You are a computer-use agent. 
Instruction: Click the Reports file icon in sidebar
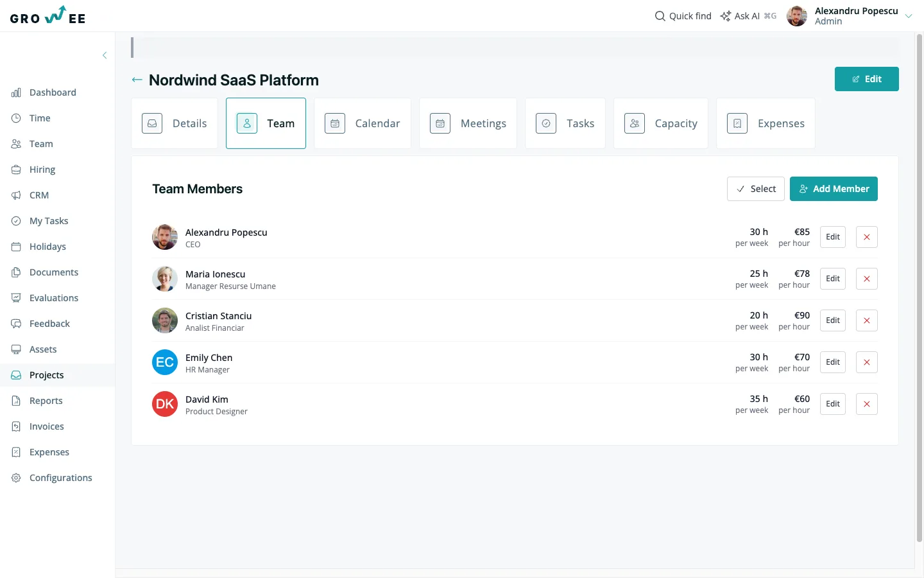click(16, 401)
